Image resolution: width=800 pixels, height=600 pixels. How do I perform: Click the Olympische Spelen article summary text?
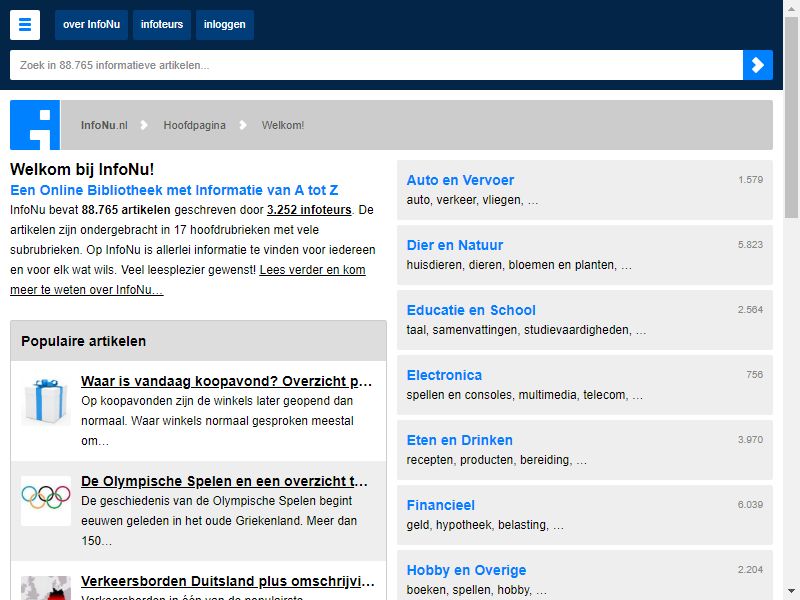pyautogui.click(x=219, y=521)
